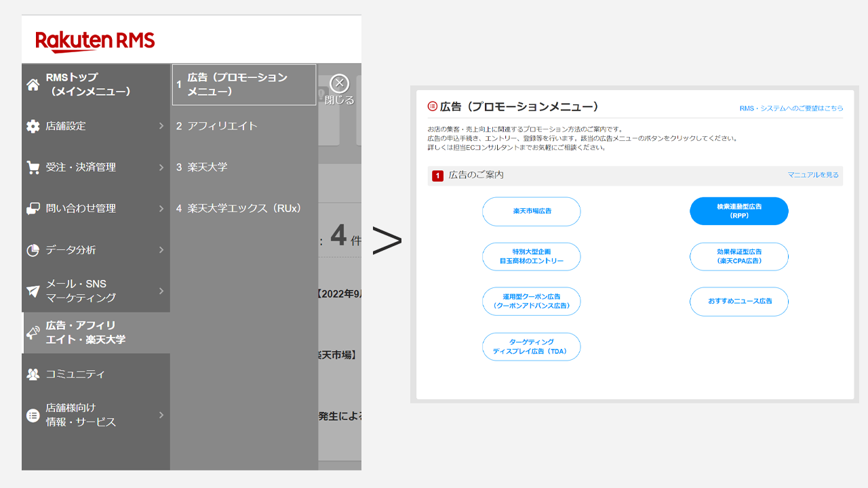
Task: Select submenu 3 楽天大学
Action: 244,167
